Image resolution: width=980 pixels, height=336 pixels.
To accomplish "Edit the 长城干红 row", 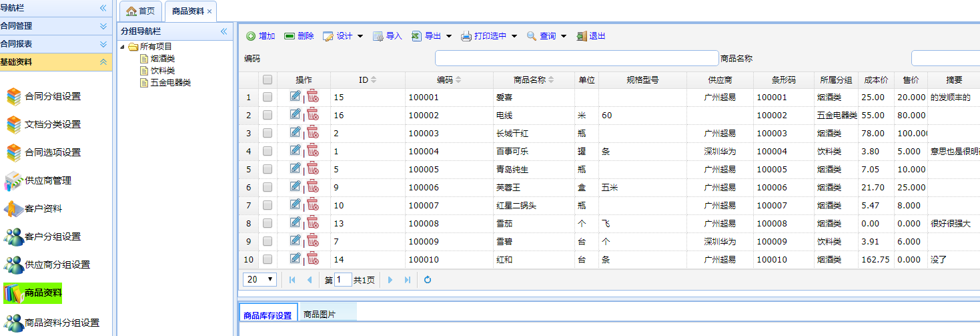I will click(x=296, y=132).
